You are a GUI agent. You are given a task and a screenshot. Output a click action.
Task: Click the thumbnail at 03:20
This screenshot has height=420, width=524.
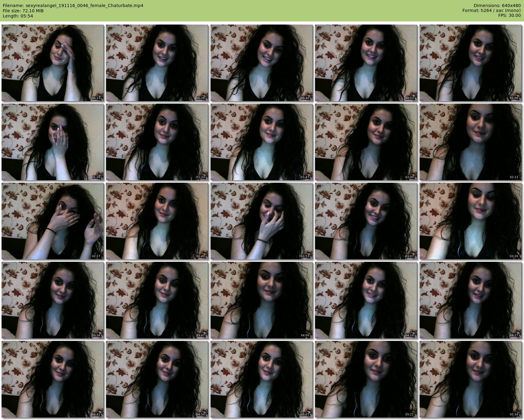[x=470, y=221]
